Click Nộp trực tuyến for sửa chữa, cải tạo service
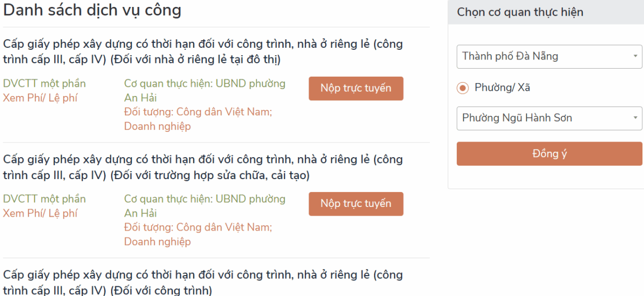The image size is (644, 296). click(x=356, y=204)
